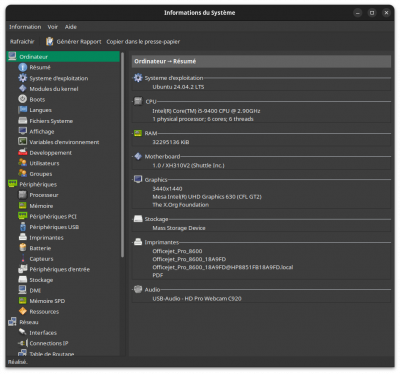Select the Périphériques USB icon
Screen dimensions: 400x374
point(23,227)
